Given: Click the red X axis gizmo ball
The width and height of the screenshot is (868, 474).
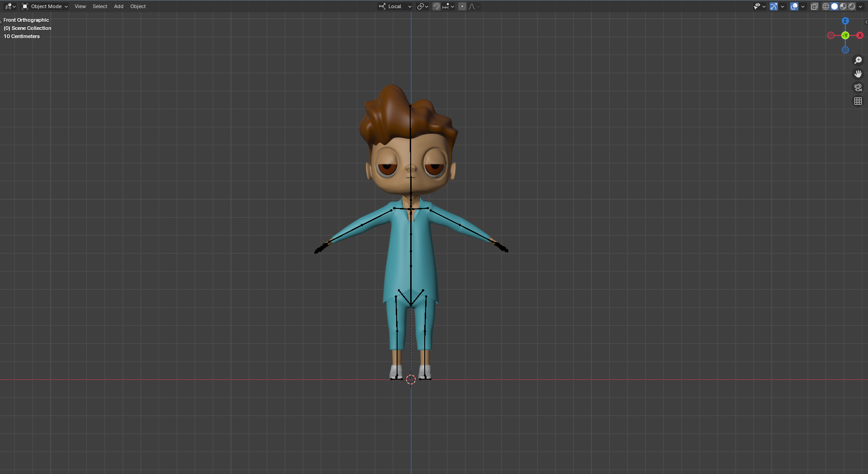Looking at the screenshot, I should tap(860, 35).
